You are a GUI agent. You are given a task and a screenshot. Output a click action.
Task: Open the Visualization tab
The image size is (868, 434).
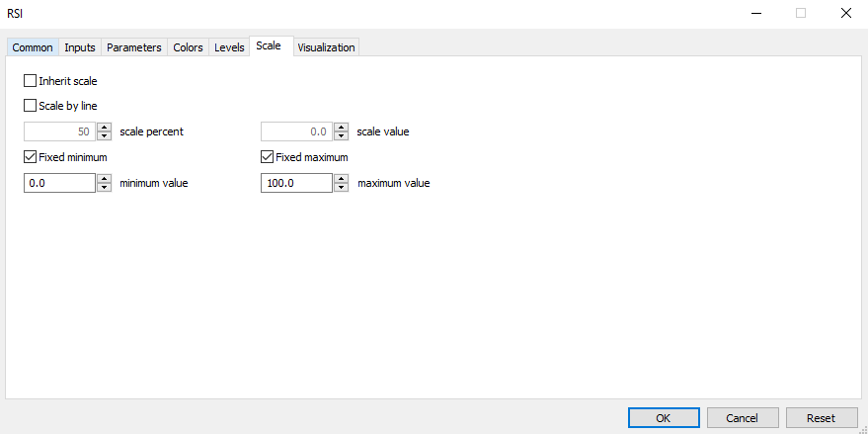click(x=326, y=47)
